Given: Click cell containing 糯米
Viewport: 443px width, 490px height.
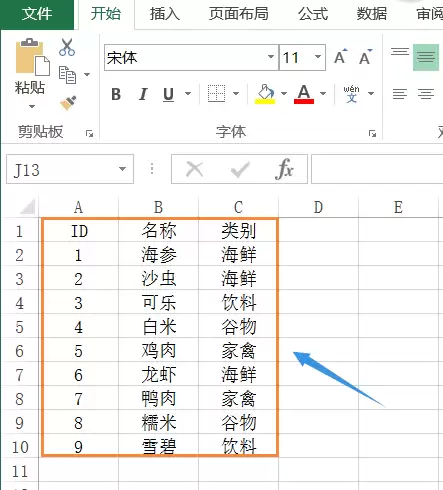Looking at the screenshot, I should tap(159, 423).
